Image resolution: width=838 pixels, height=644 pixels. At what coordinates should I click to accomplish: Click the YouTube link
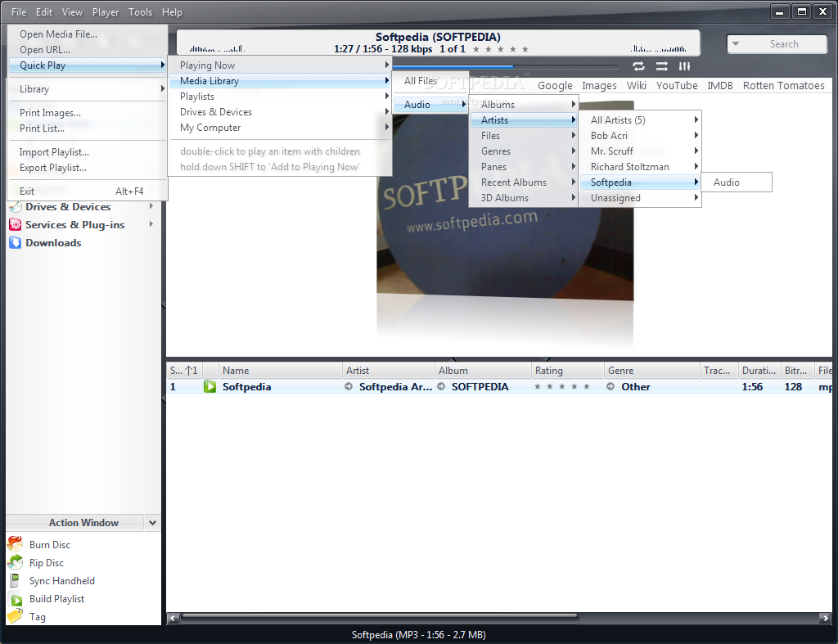[677, 85]
